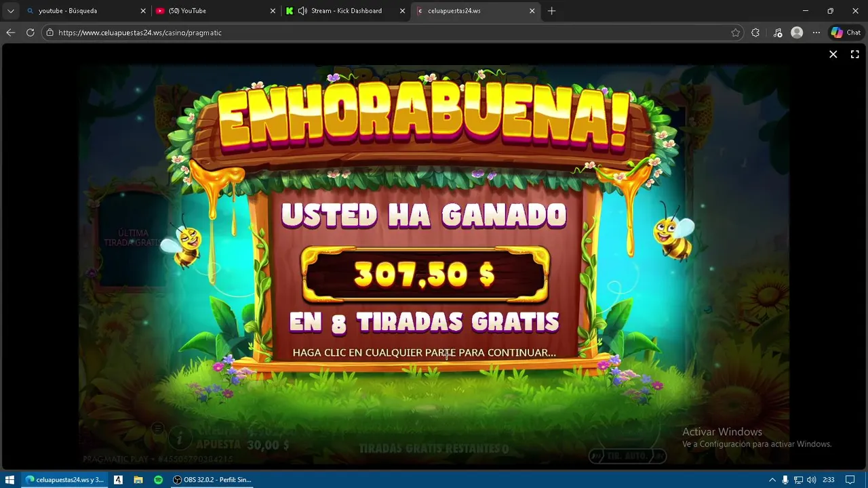Switch to the youtube - Búsqueda tab

(x=85, y=11)
